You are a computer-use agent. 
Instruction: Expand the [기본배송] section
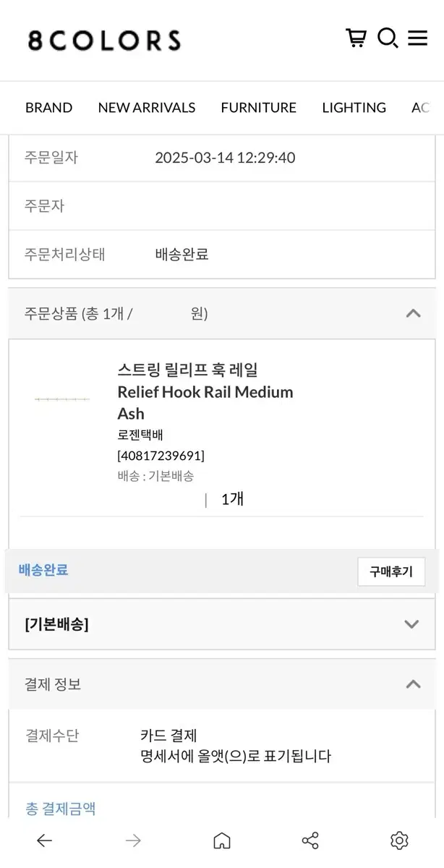[411, 624]
